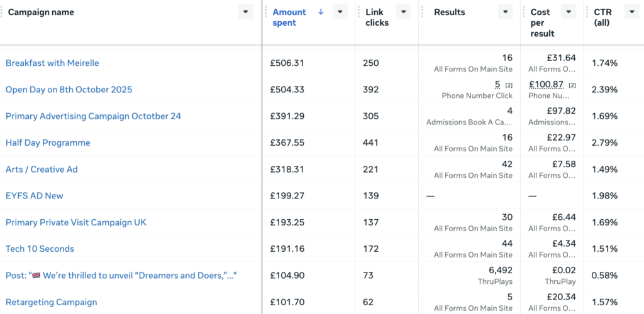Open Primary Private Visit Campaign UK

click(x=76, y=222)
